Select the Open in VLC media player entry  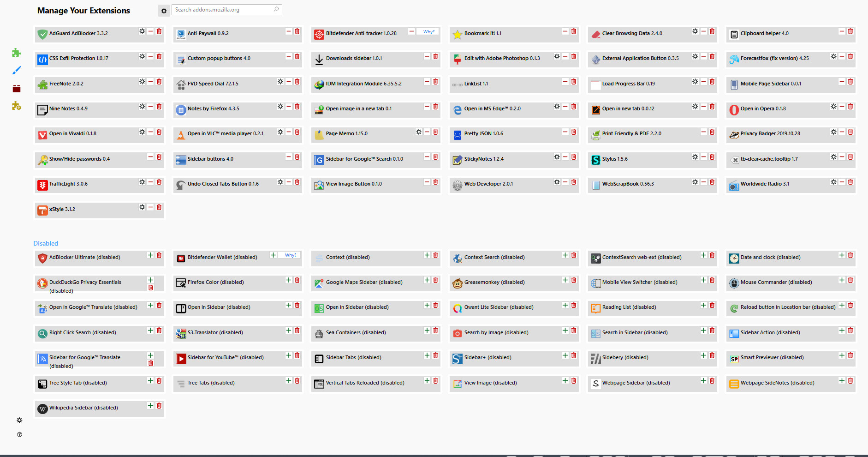(238, 134)
